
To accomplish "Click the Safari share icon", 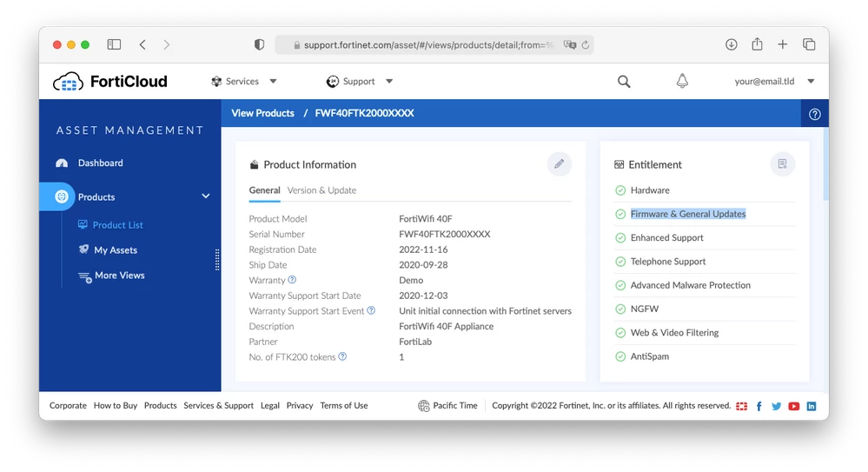I will pos(757,43).
